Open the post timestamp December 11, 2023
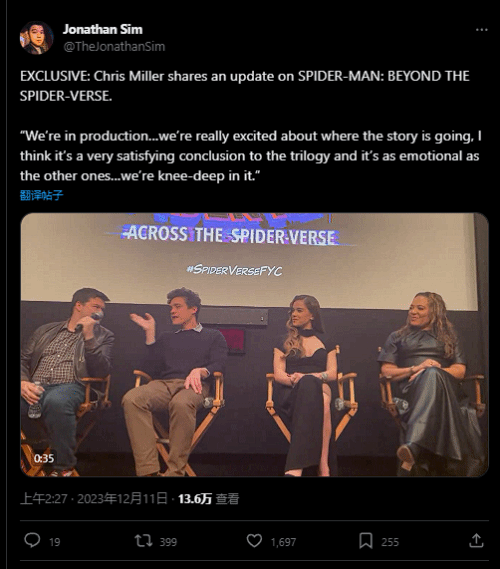 (x=94, y=499)
